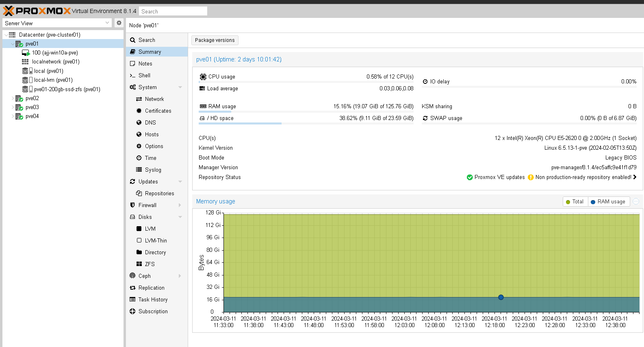
Task: Expand the Ceph menu group arrow
Action: [x=180, y=276]
